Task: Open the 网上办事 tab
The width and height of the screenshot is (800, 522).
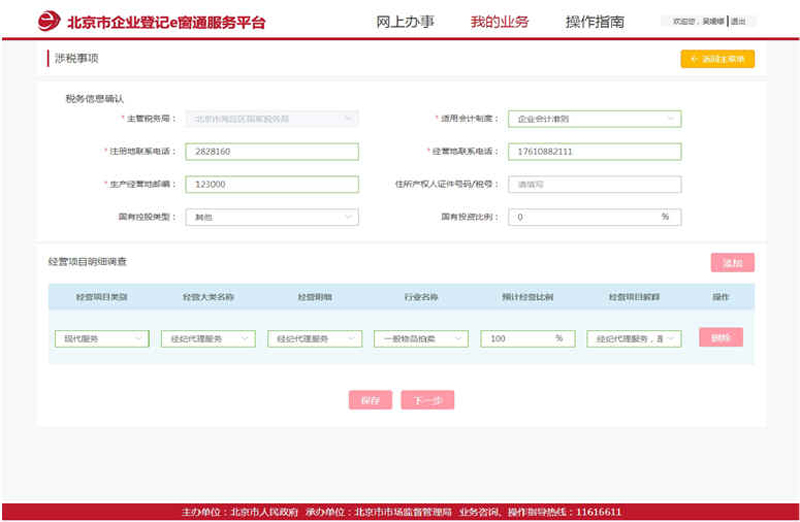Action: [404, 21]
